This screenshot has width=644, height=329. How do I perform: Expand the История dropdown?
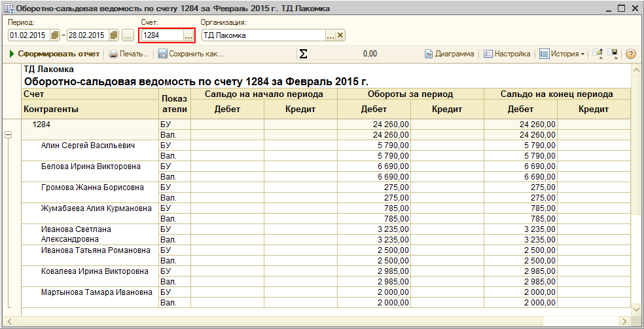[562, 54]
